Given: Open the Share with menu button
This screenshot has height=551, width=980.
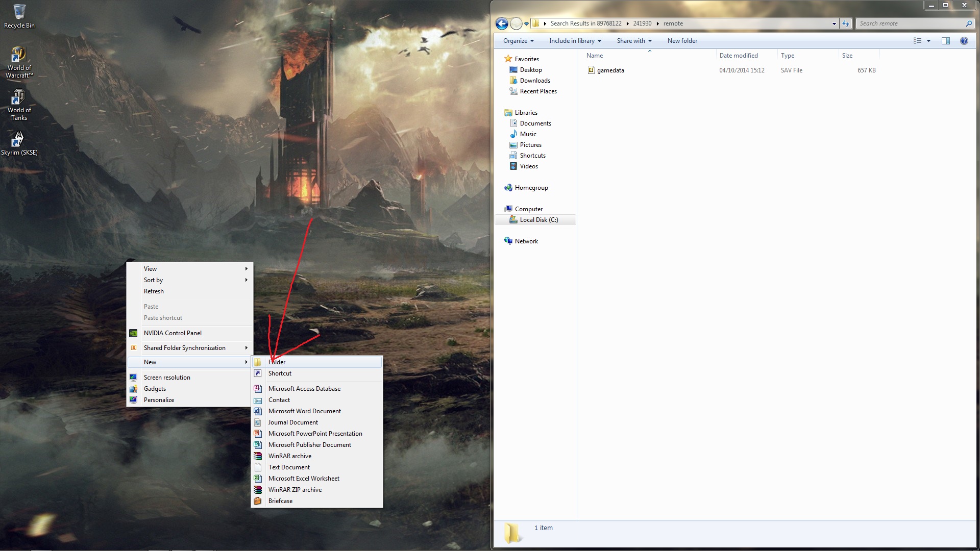Looking at the screenshot, I should [x=634, y=41].
